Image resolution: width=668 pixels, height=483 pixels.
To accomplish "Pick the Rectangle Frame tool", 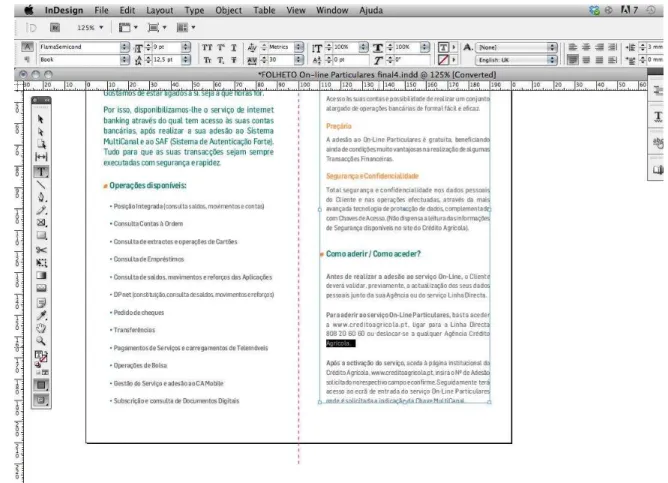I will [x=41, y=223].
